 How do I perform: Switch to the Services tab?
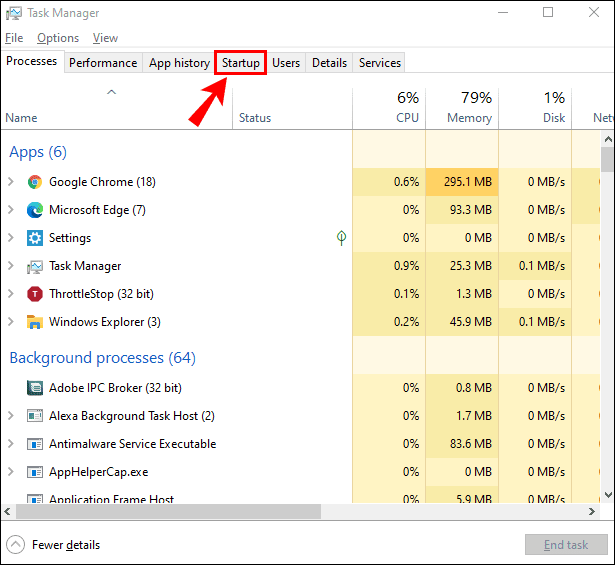click(x=380, y=63)
